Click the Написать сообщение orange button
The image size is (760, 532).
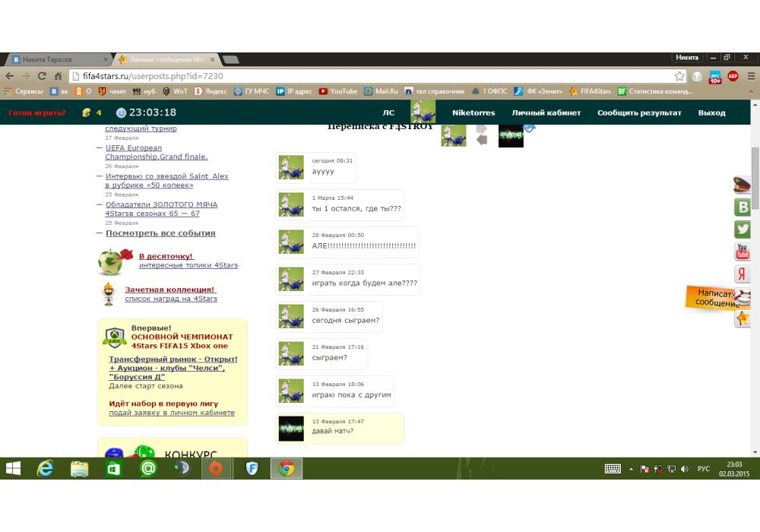click(x=717, y=298)
